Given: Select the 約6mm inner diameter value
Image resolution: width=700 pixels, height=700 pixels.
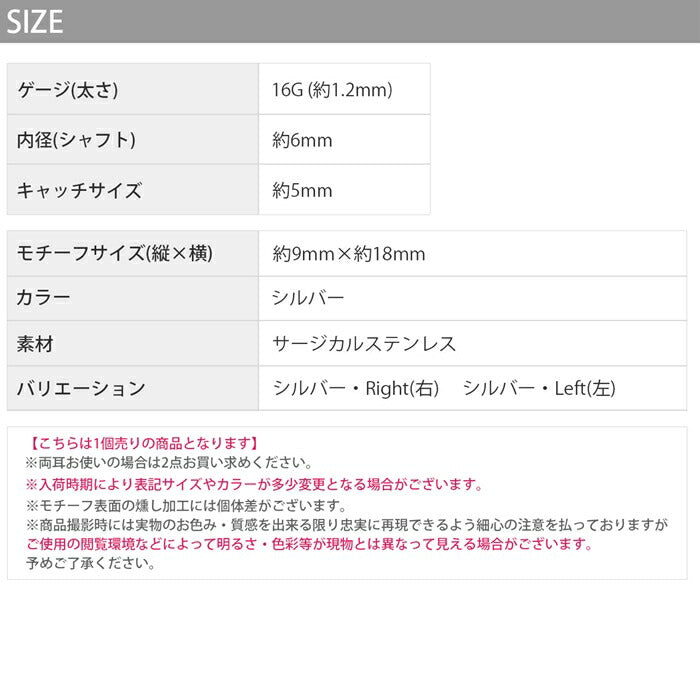Looking at the screenshot, I should click(302, 140).
